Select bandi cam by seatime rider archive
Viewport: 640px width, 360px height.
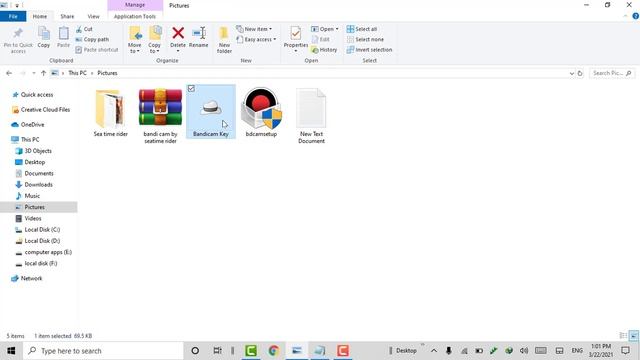[x=160, y=116]
